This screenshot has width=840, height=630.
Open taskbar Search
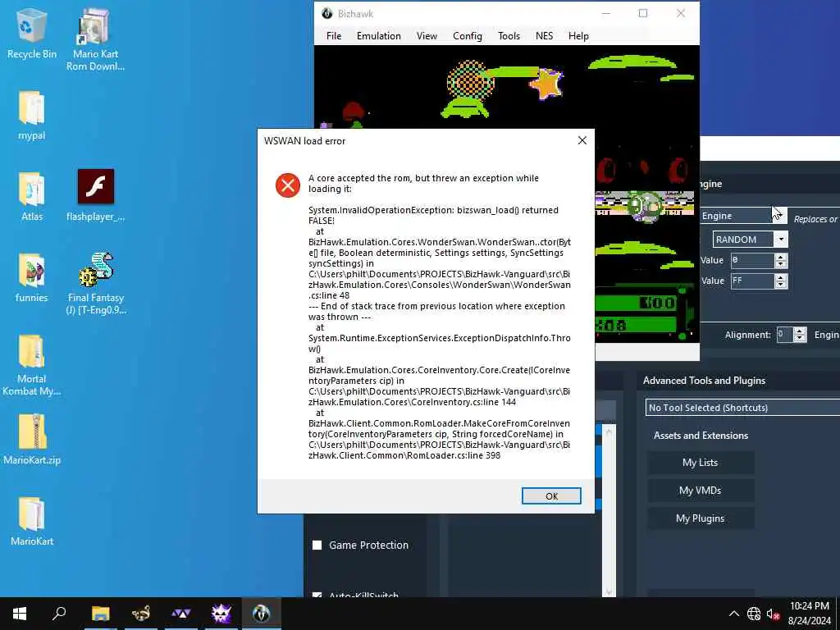click(x=59, y=614)
